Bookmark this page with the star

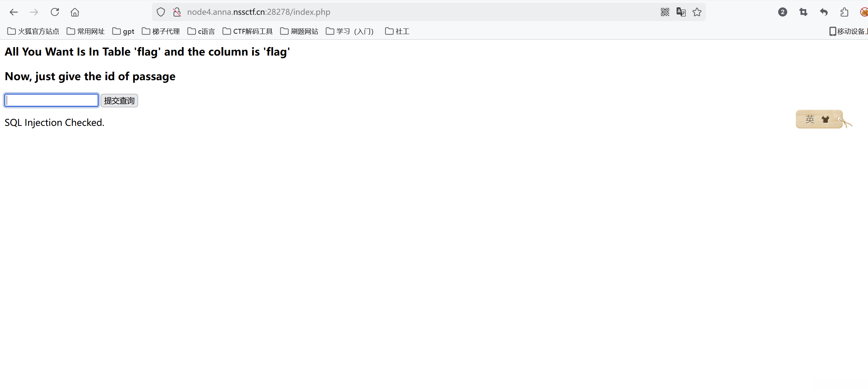tap(697, 12)
